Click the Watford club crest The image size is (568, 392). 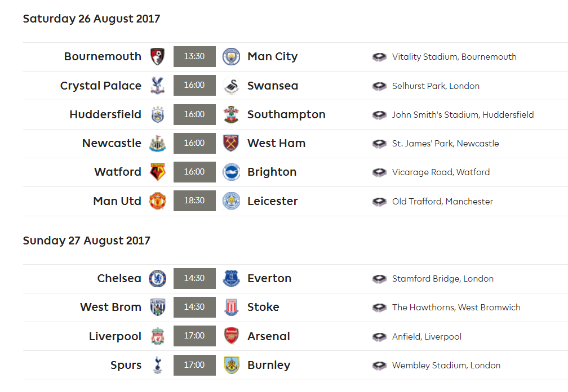click(157, 172)
